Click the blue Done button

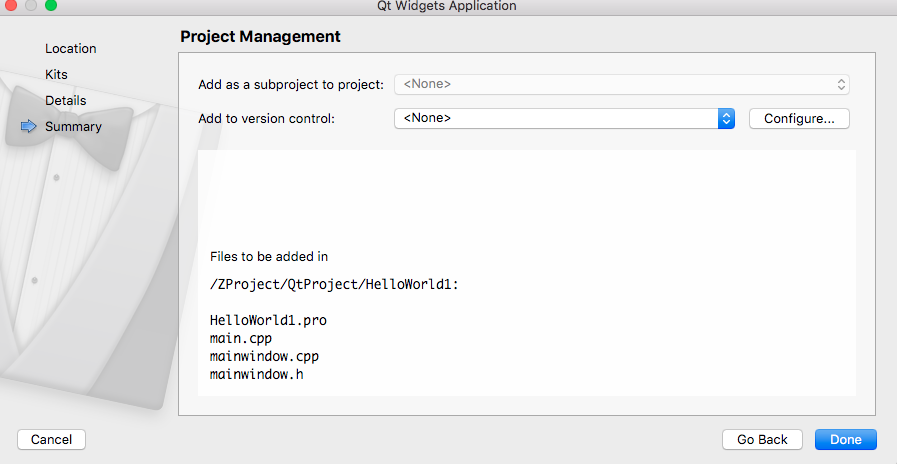click(846, 439)
